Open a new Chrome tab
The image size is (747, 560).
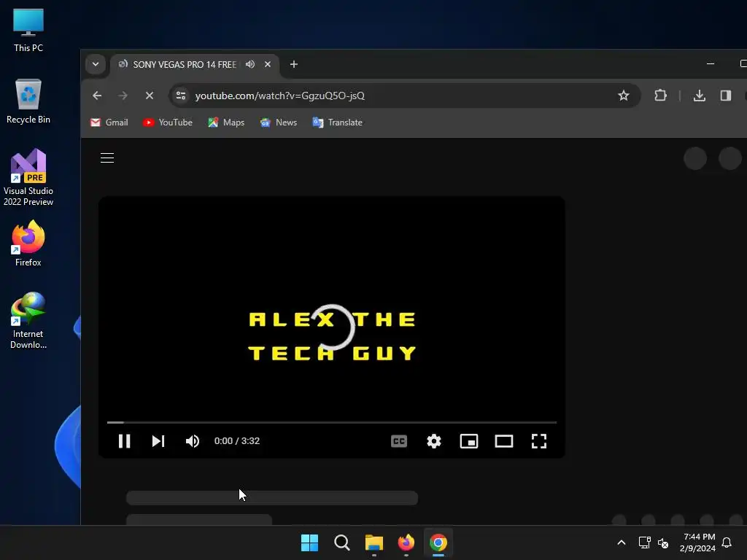[294, 64]
